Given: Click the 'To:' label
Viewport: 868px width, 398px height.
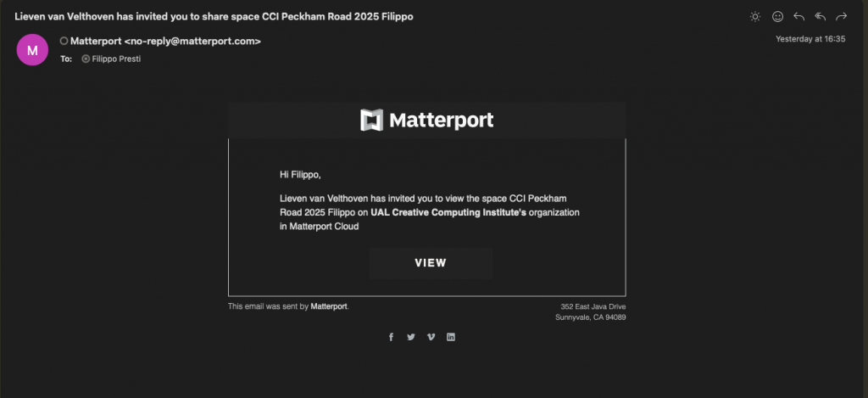Looking at the screenshot, I should click(x=66, y=59).
